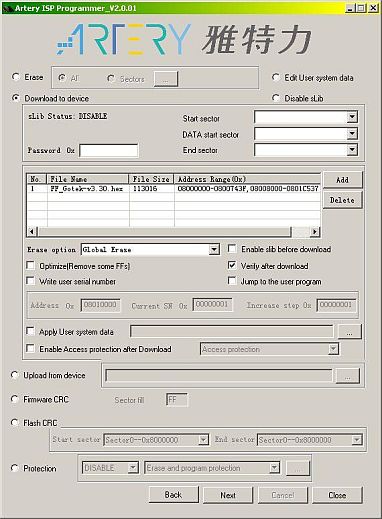Browse for User system data file
Screen dimensions: 382x519
350,332
